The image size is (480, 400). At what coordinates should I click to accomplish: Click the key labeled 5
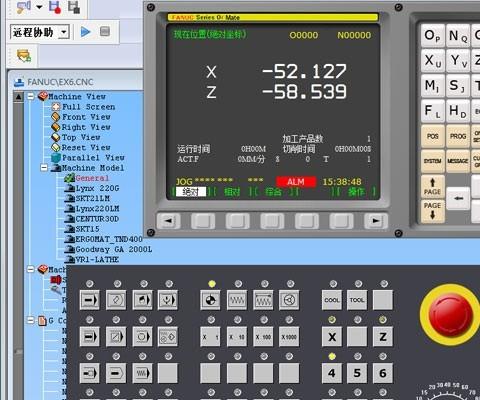[x=357, y=373]
